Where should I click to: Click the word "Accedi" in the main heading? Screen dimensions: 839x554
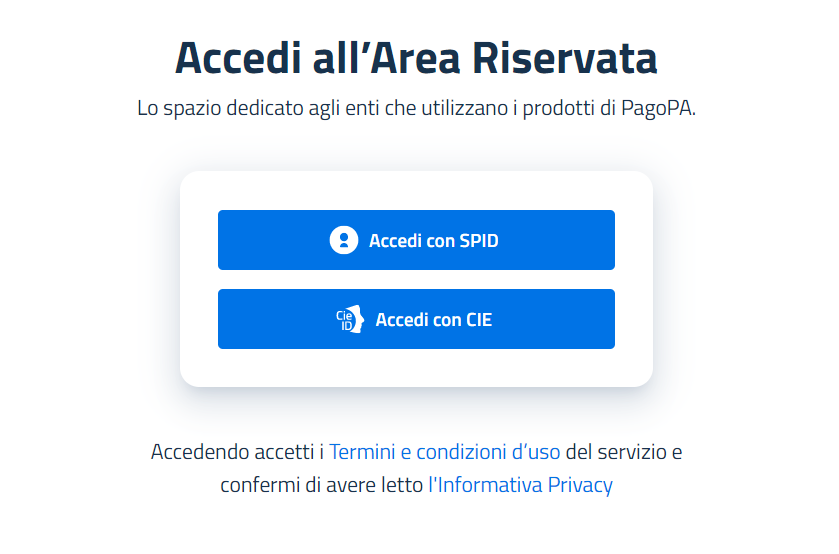tap(224, 59)
